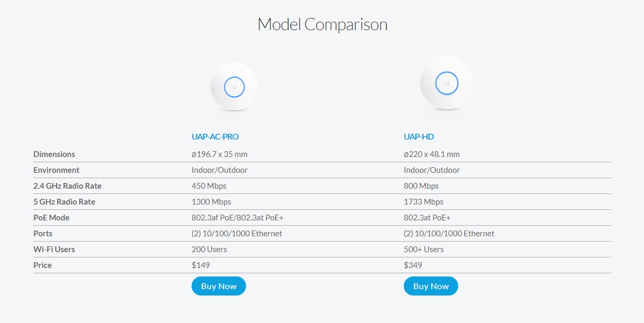
Task: Click the UAP-HD access point image
Action: (x=446, y=83)
